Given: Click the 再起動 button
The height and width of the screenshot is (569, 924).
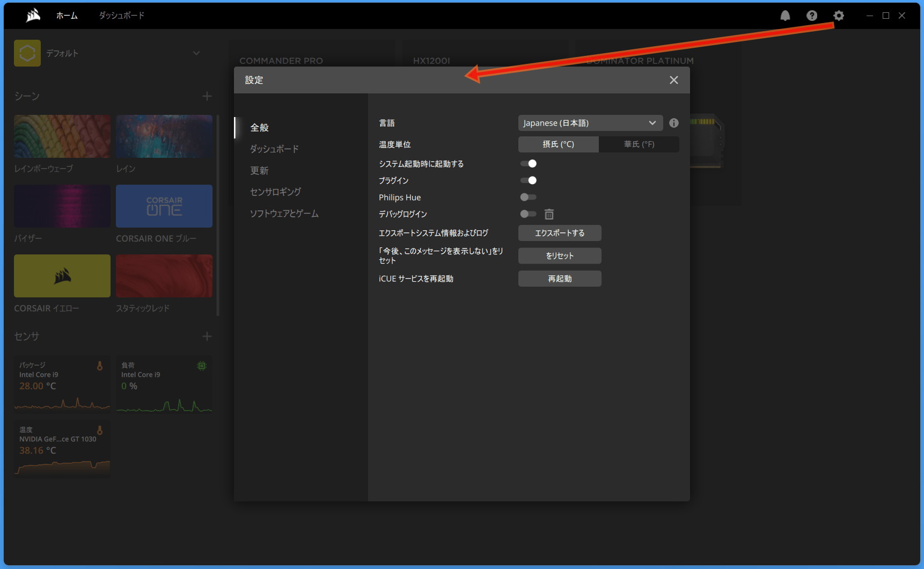Looking at the screenshot, I should [560, 279].
